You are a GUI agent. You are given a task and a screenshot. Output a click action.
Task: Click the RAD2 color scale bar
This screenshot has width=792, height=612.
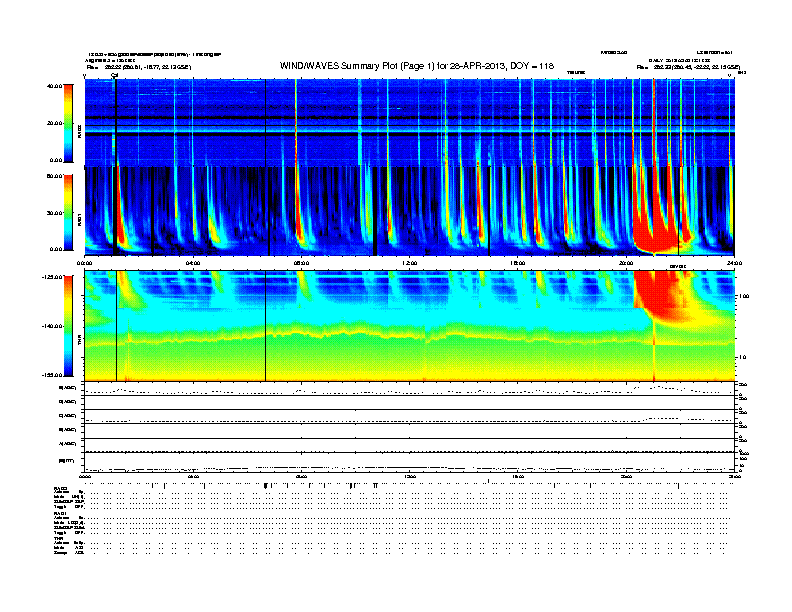click(68, 123)
